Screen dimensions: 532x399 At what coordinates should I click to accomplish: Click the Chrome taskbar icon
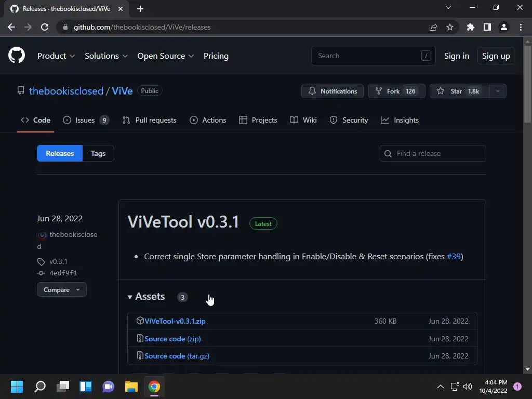pyautogui.click(x=154, y=387)
